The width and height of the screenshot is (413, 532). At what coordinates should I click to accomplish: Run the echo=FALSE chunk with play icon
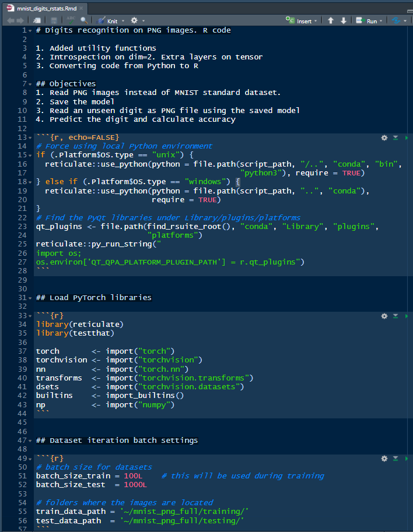point(407,138)
